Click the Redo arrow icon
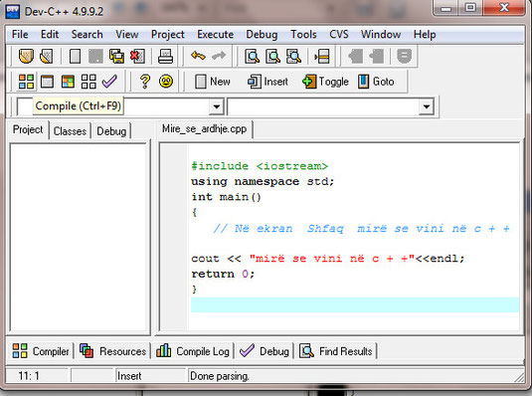 coord(219,56)
